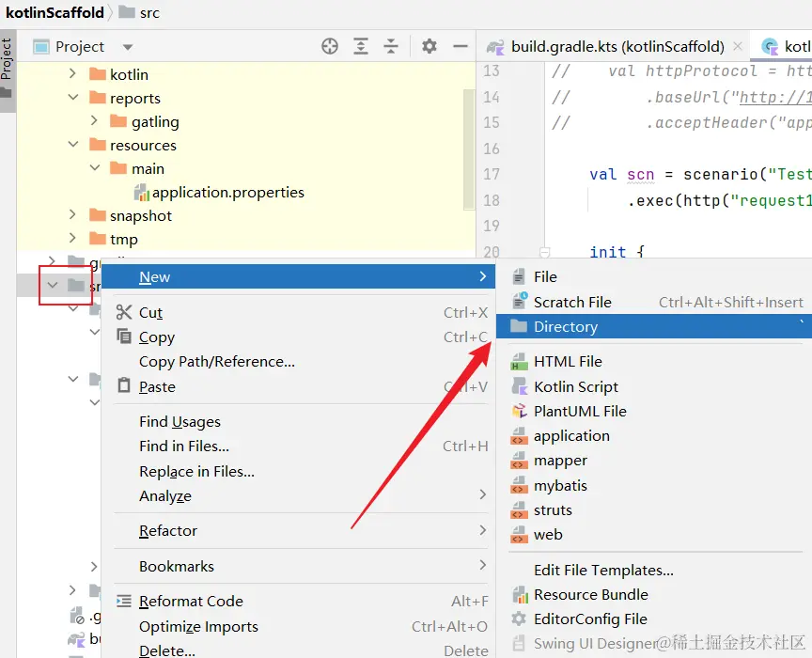812x658 pixels.
Task: Collapse the main folder under resources
Action: pos(95,168)
